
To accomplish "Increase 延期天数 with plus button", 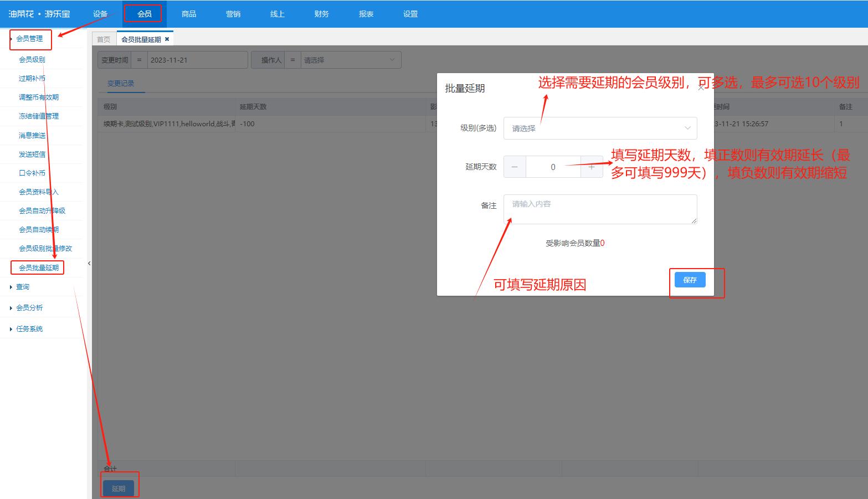I will pyautogui.click(x=592, y=167).
